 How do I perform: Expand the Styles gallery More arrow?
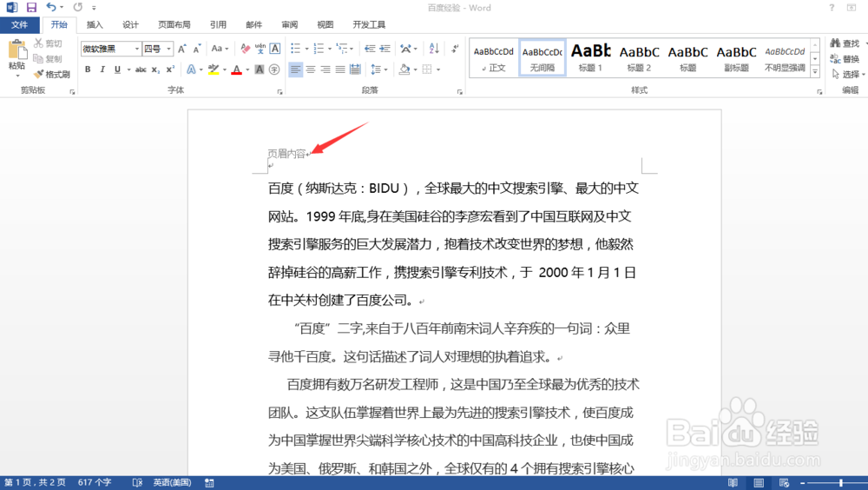click(815, 72)
